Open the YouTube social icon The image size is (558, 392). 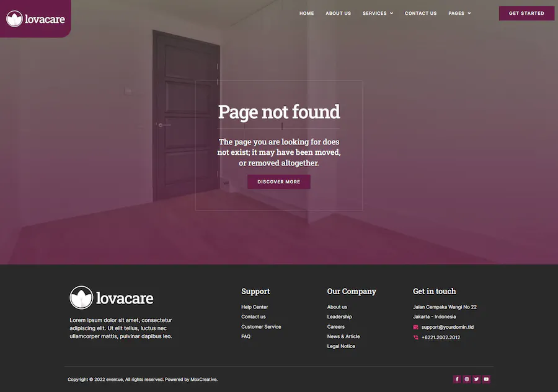[486, 379]
